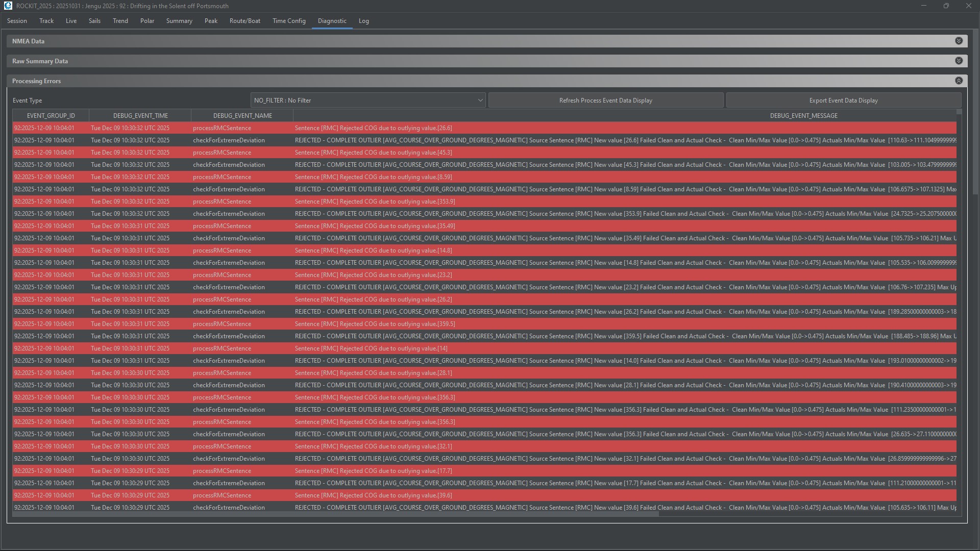The width and height of the screenshot is (980, 551).
Task: Click the table's vertical scrollbar thumb
Action: pyautogui.click(x=959, y=112)
